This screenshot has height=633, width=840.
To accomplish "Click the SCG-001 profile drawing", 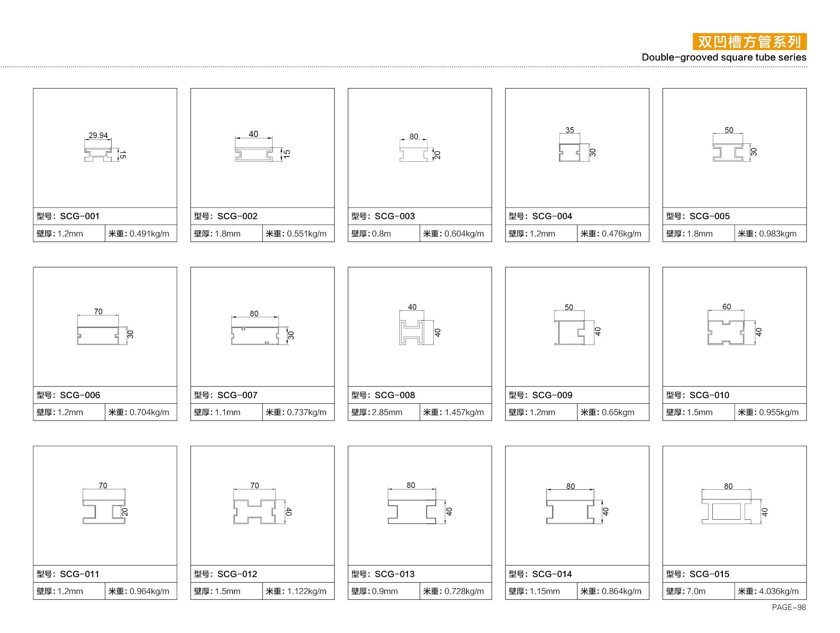I will [98, 154].
